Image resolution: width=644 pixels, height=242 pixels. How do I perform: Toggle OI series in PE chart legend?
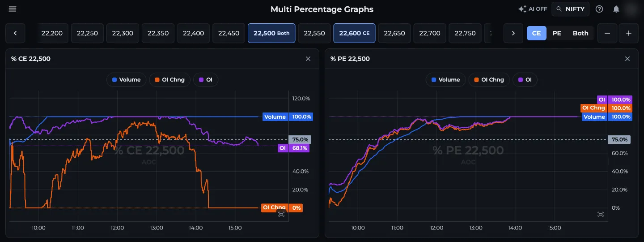pos(525,80)
